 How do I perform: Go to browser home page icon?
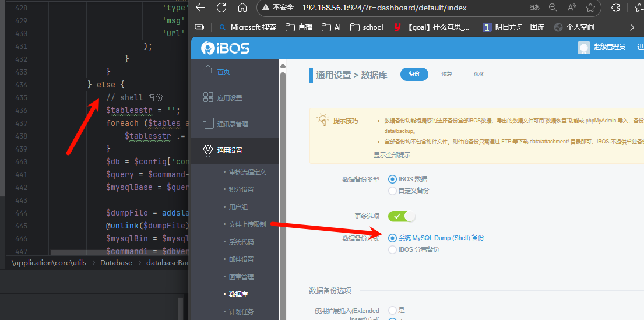242,8
